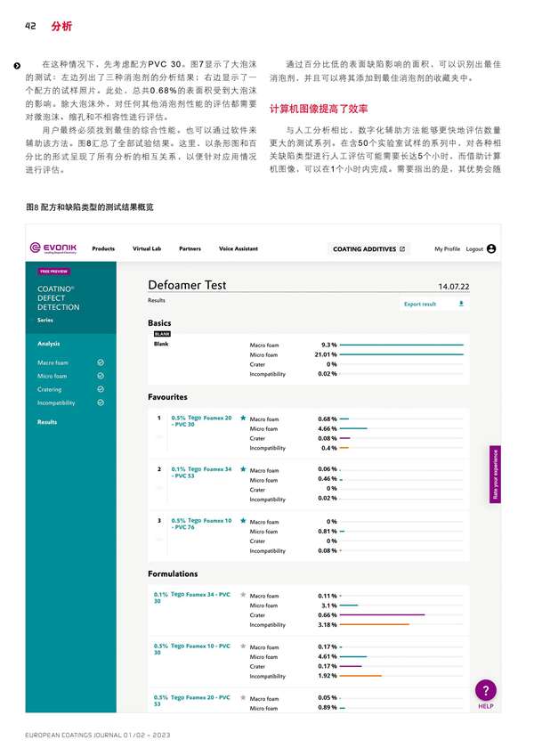This screenshot has width=534, height=756.
Task: Open the Virtual Lab menu
Action: point(147,249)
